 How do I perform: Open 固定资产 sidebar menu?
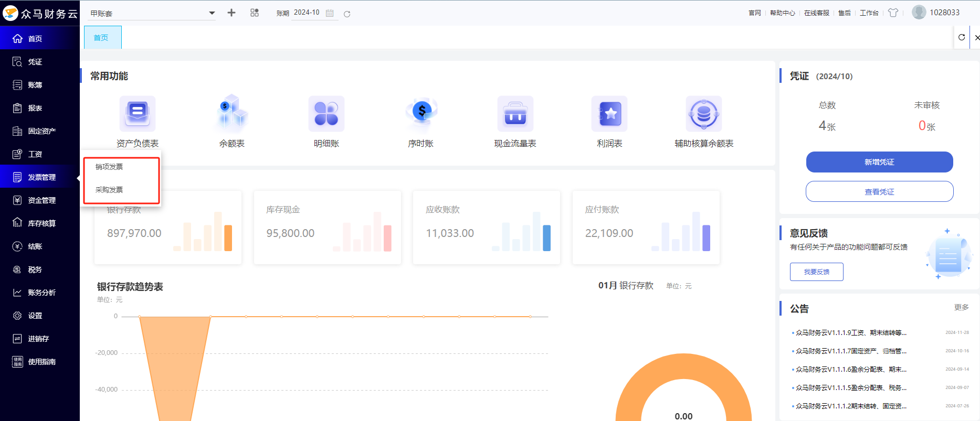point(40,131)
